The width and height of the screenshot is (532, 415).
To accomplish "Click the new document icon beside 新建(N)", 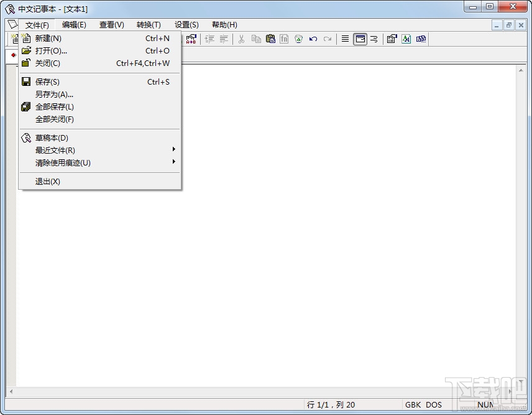I will click(26, 39).
